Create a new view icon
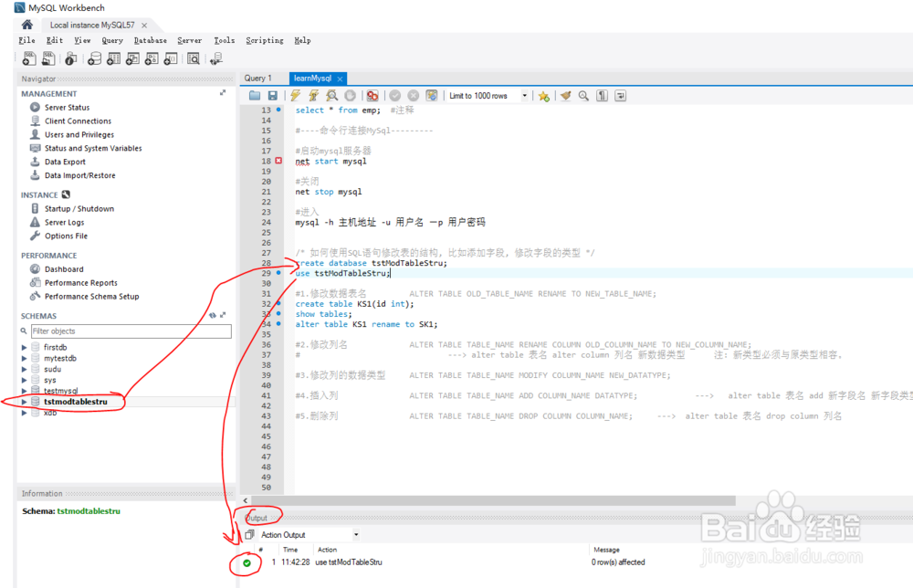 [x=132, y=58]
